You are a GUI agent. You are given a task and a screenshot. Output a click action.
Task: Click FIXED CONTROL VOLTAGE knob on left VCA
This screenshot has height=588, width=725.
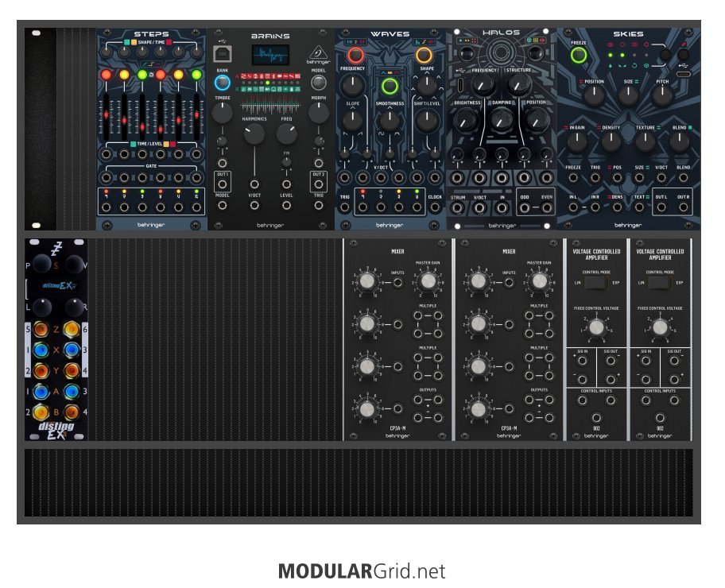[x=596, y=327]
